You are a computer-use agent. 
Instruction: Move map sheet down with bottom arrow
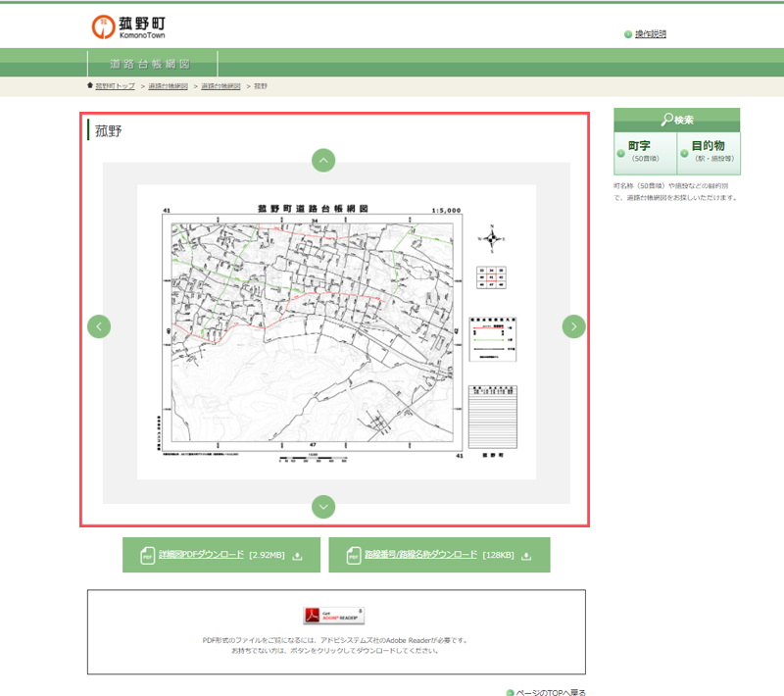pyautogui.click(x=323, y=507)
